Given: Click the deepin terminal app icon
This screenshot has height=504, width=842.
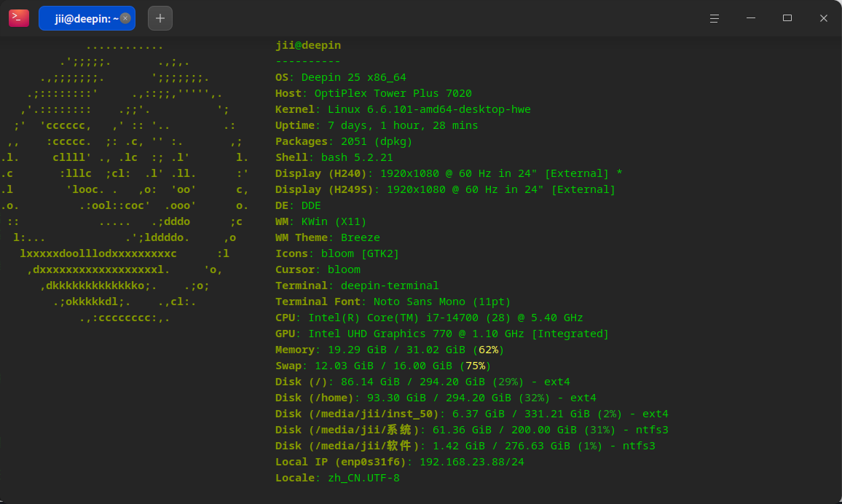Looking at the screenshot, I should (x=19, y=18).
